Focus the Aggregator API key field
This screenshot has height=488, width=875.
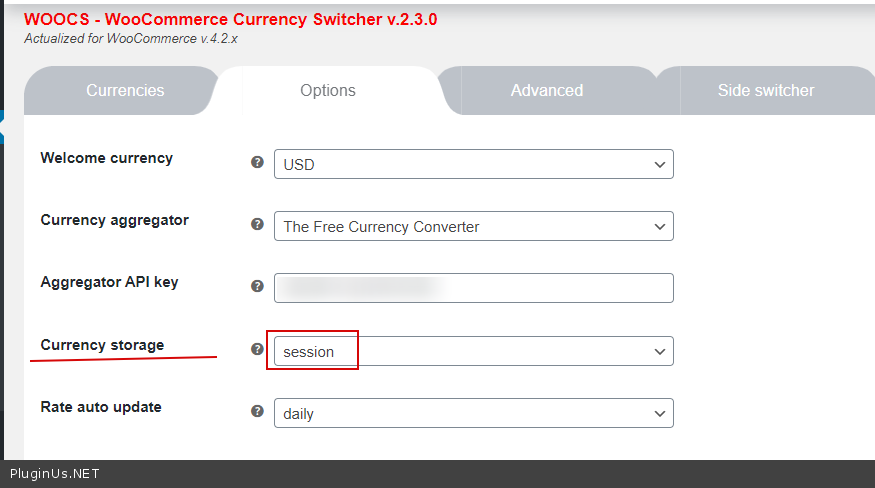473,288
